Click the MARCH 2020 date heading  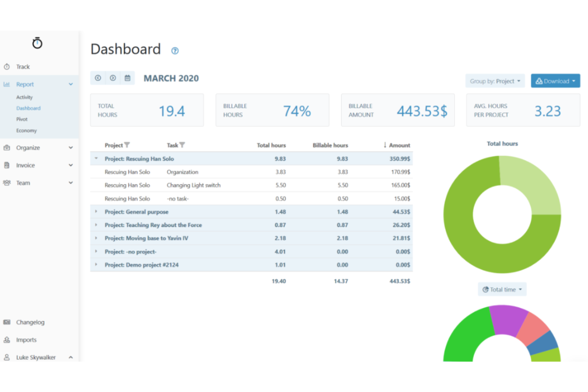click(x=171, y=78)
